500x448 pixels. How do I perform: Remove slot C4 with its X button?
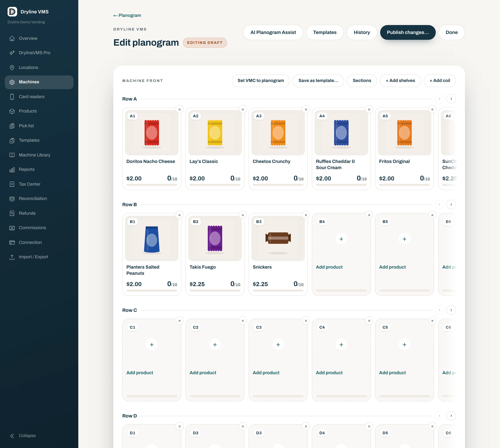(369, 321)
